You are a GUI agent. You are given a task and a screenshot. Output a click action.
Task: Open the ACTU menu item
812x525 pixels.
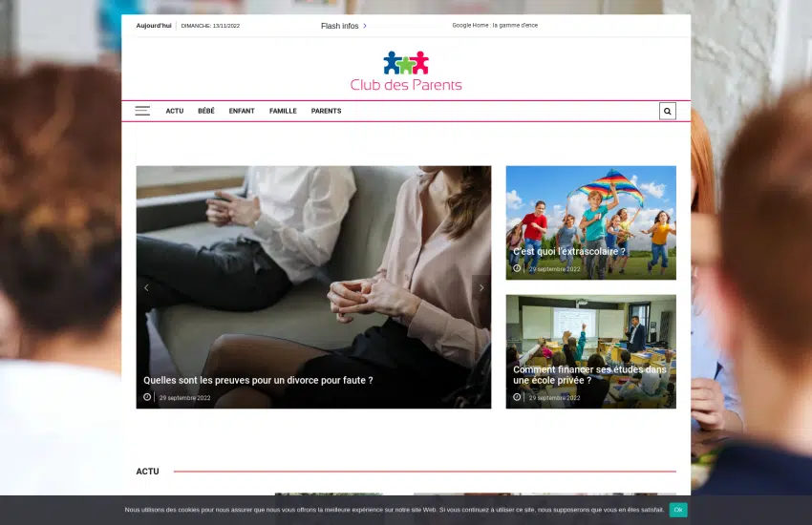click(174, 111)
